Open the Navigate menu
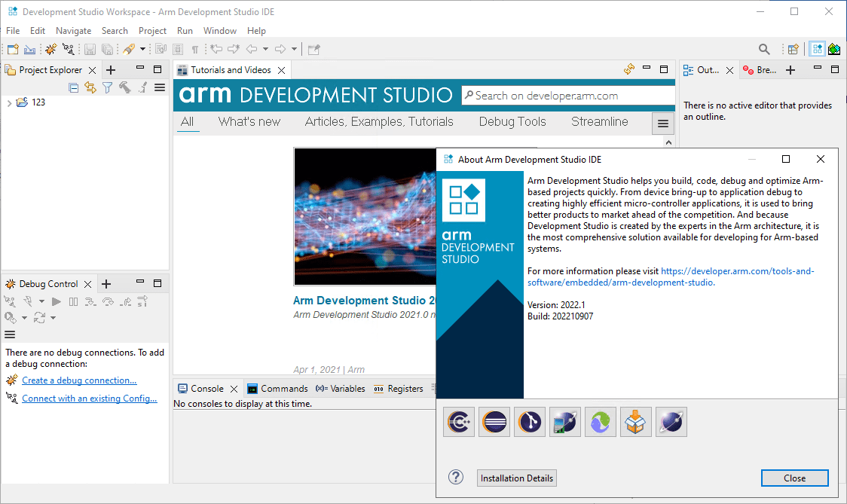 coord(73,31)
